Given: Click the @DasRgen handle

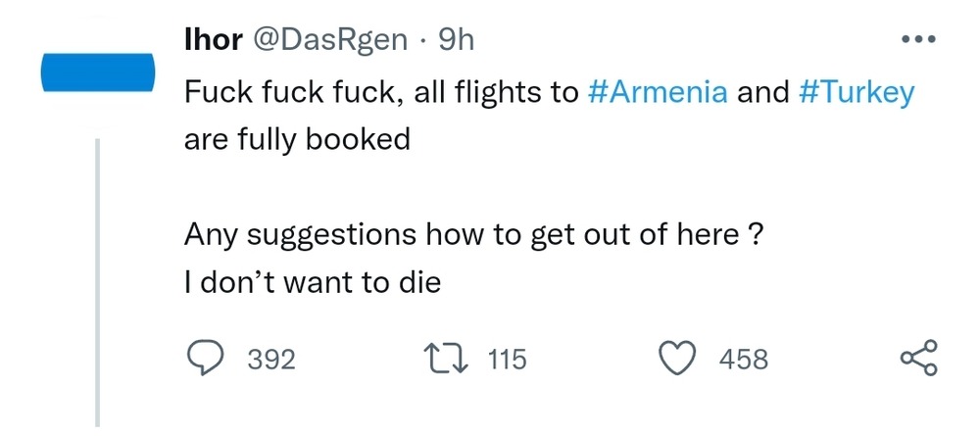Looking at the screenshot, I should [331, 40].
